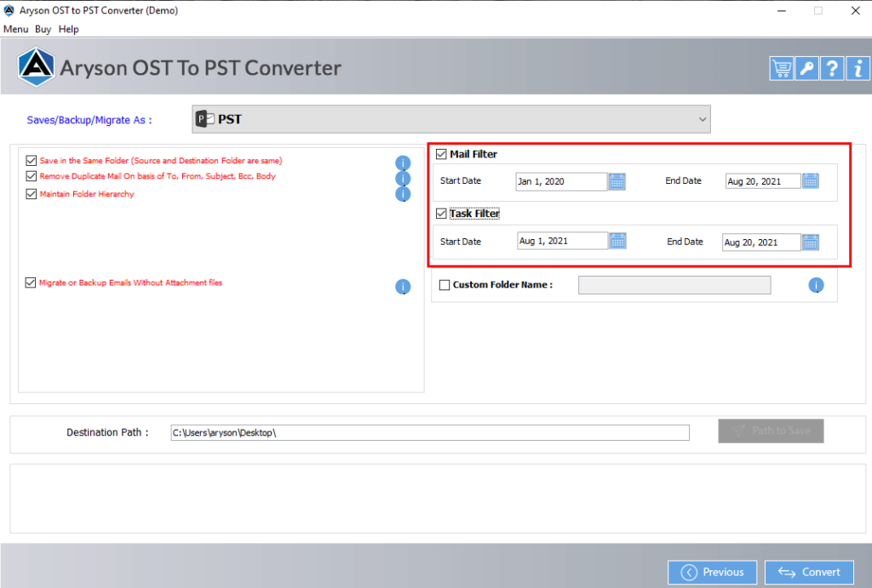Click the shopping cart buy icon
This screenshot has width=872, height=588.
pyautogui.click(x=781, y=68)
